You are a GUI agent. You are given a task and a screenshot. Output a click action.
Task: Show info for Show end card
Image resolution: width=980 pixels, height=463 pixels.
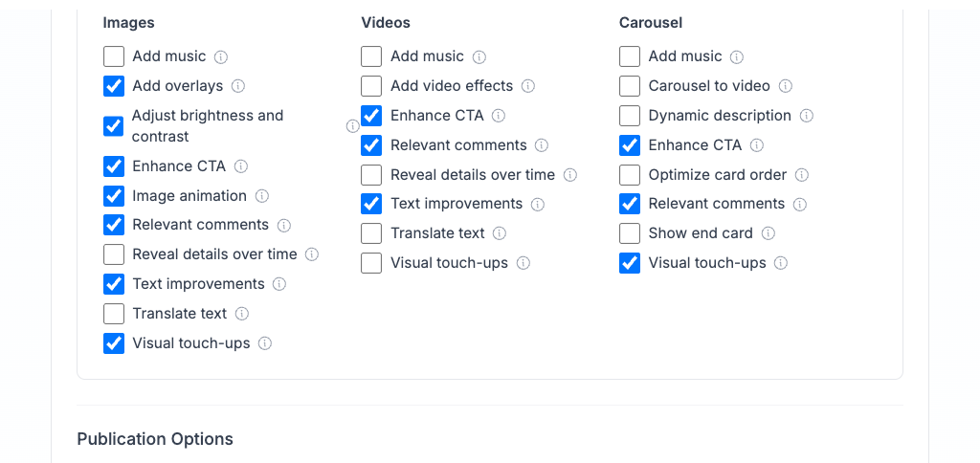click(x=768, y=233)
